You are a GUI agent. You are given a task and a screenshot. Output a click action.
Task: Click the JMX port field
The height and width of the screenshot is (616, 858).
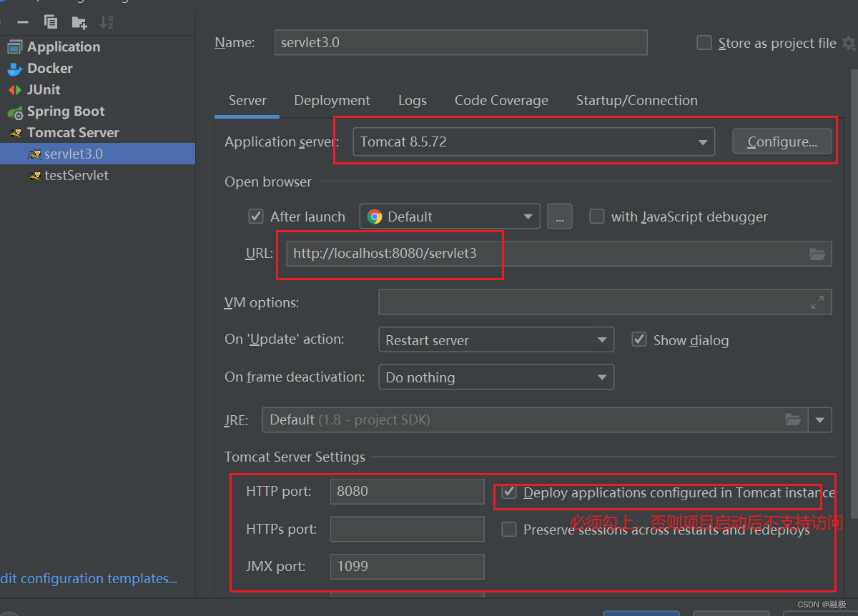pyautogui.click(x=407, y=566)
